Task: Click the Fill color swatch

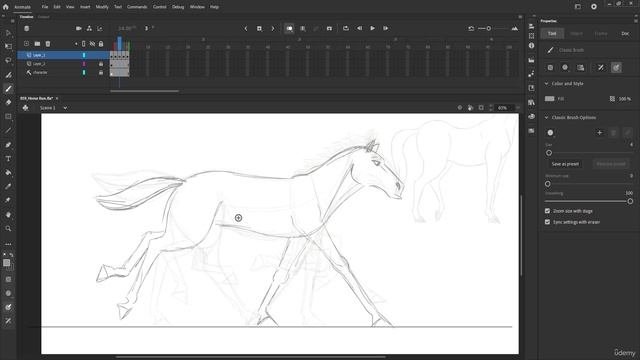Action: pyautogui.click(x=550, y=99)
